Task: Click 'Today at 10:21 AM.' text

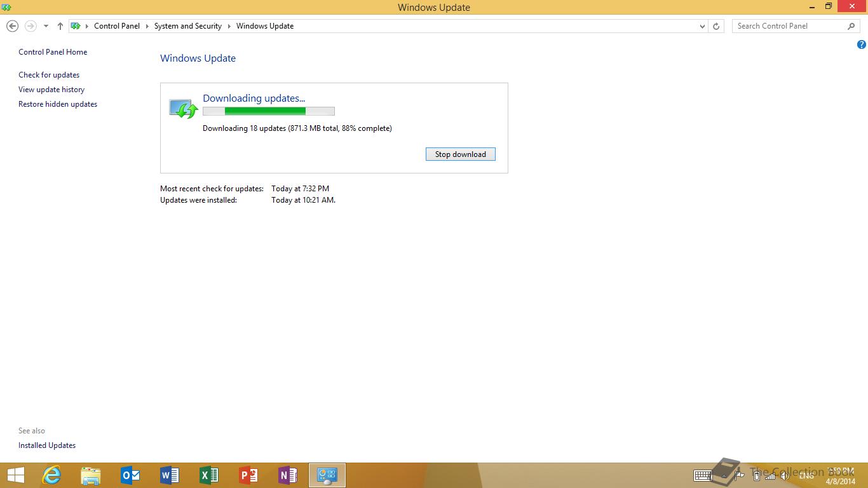Action: coord(303,200)
